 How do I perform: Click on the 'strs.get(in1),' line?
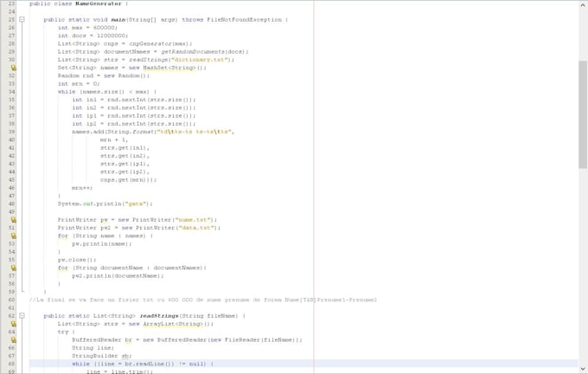(125, 148)
